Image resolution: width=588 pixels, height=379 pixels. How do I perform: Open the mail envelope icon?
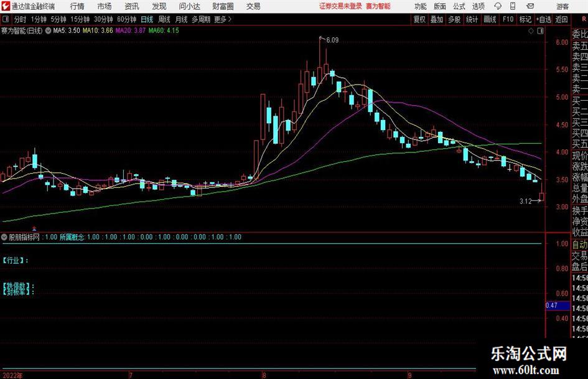(x=530, y=6)
